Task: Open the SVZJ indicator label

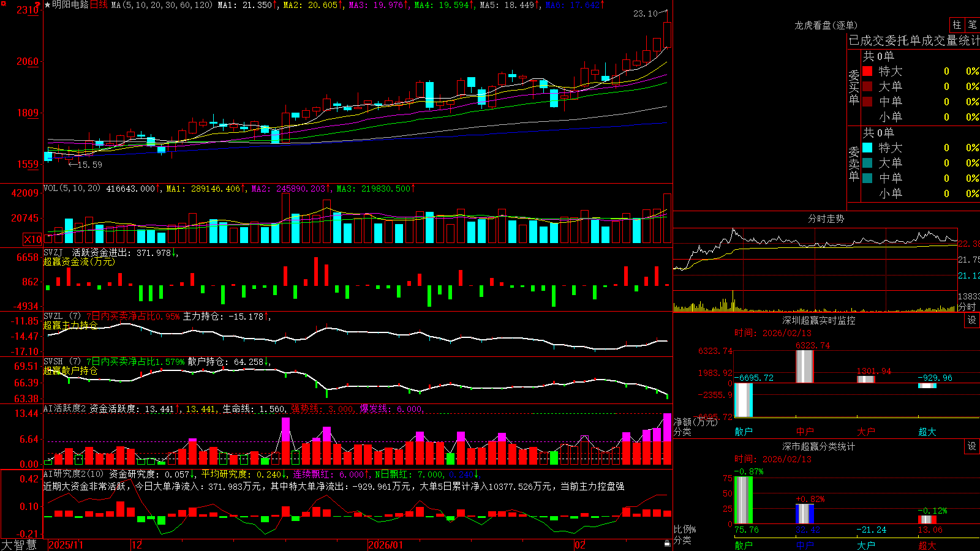Action: (x=53, y=252)
